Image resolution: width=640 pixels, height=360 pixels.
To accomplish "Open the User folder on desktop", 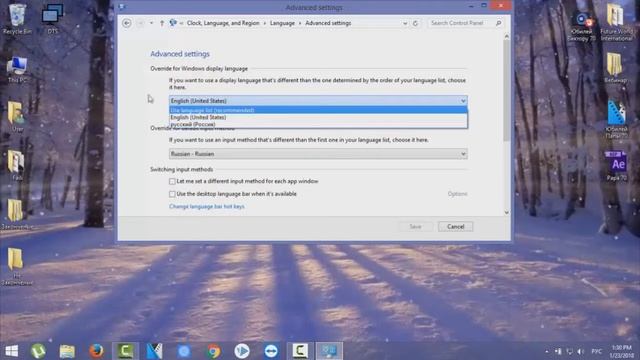I will point(17,117).
